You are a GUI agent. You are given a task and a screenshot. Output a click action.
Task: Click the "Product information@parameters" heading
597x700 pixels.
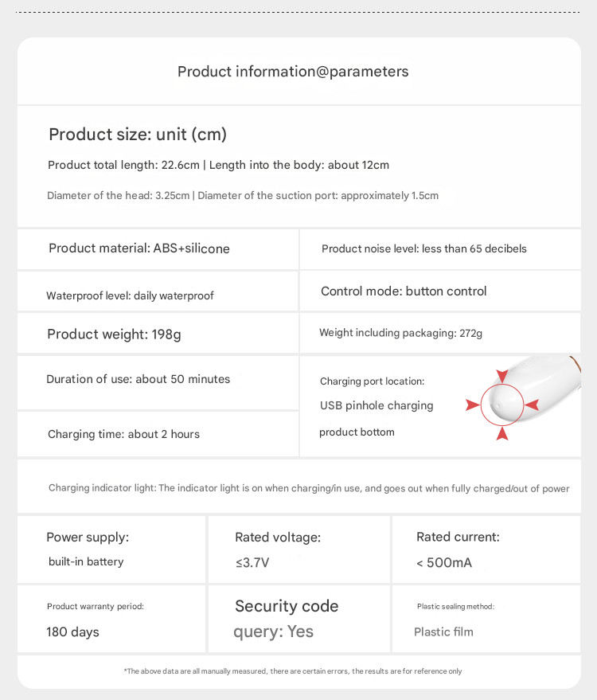[x=293, y=72]
